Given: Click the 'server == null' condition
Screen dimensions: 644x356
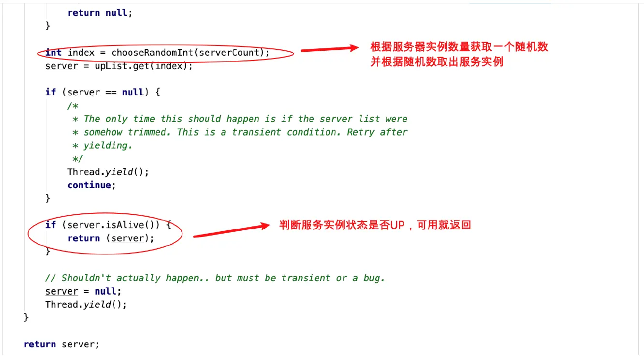Looking at the screenshot, I should click(105, 92).
